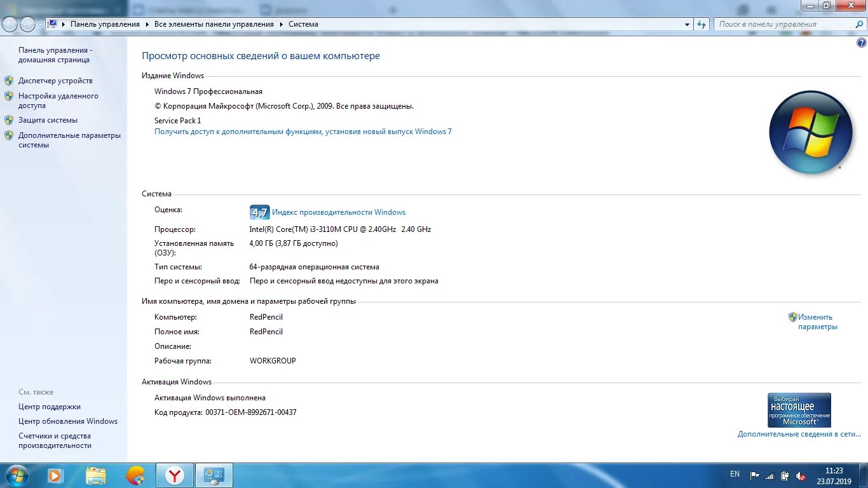
Task: Go to Панель управления - домашняя страница
Action: [x=55, y=55]
